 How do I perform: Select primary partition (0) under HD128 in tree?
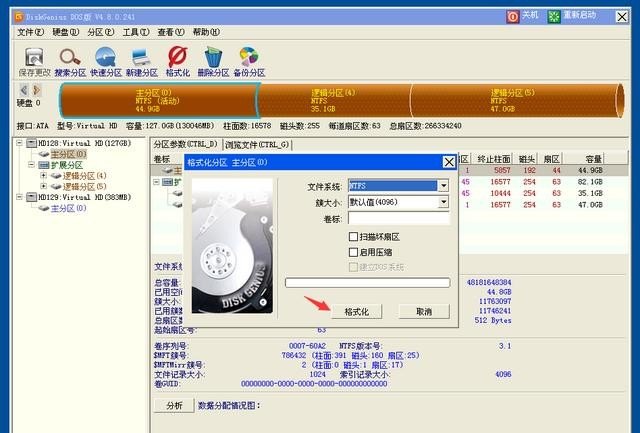[68, 154]
